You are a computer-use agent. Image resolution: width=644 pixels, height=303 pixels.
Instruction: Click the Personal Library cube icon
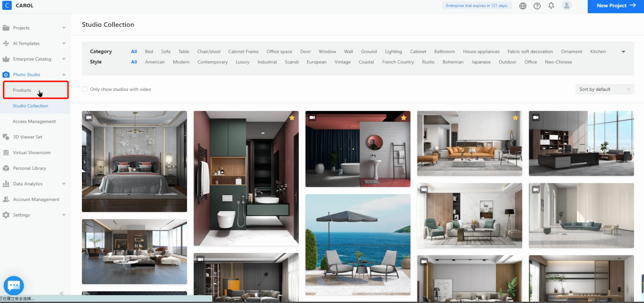coord(6,168)
